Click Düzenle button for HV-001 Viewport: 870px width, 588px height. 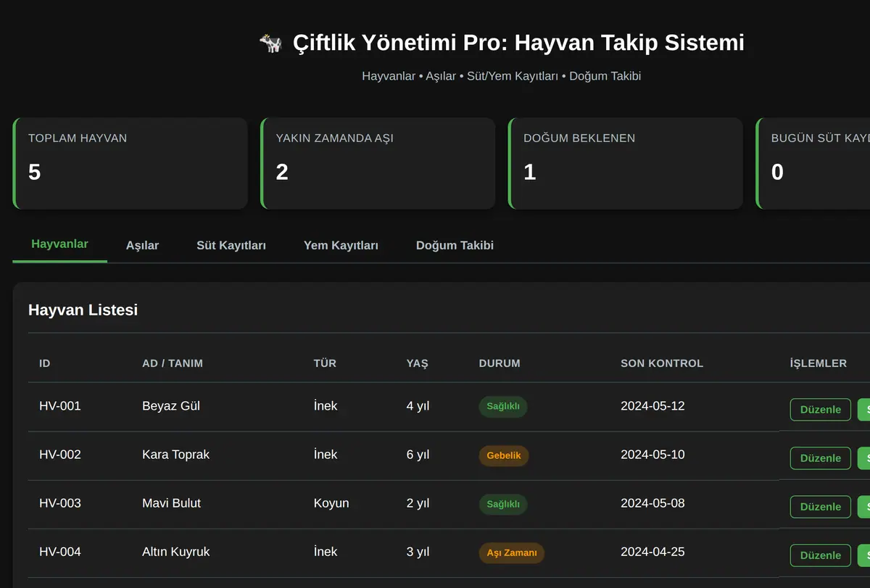coord(821,410)
